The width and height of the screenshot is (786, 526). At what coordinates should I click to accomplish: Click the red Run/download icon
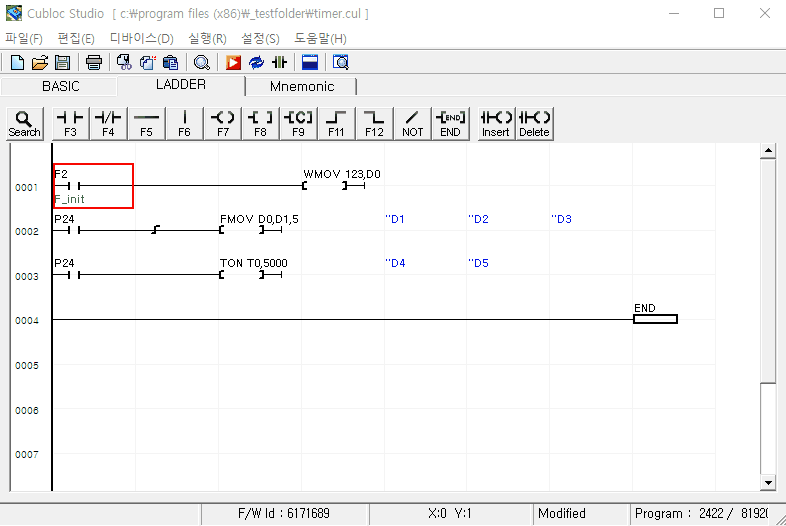(233, 62)
